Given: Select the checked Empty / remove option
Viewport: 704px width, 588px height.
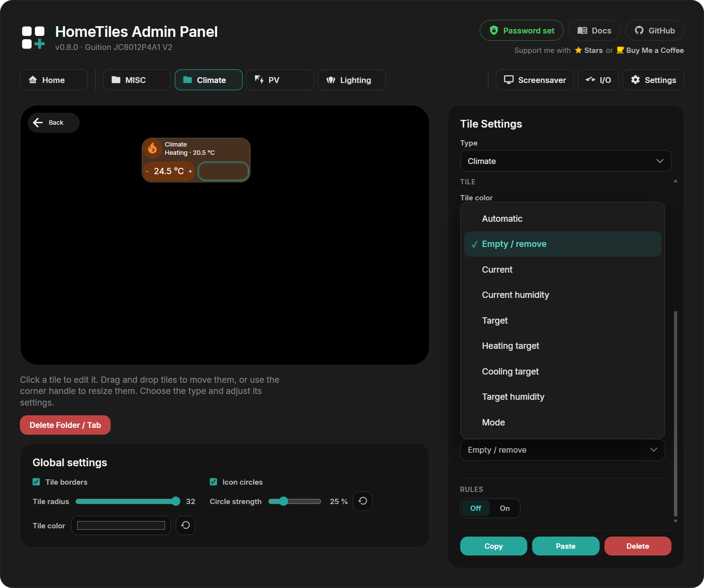Looking at the screenshot, I should (x=562, y=244).
